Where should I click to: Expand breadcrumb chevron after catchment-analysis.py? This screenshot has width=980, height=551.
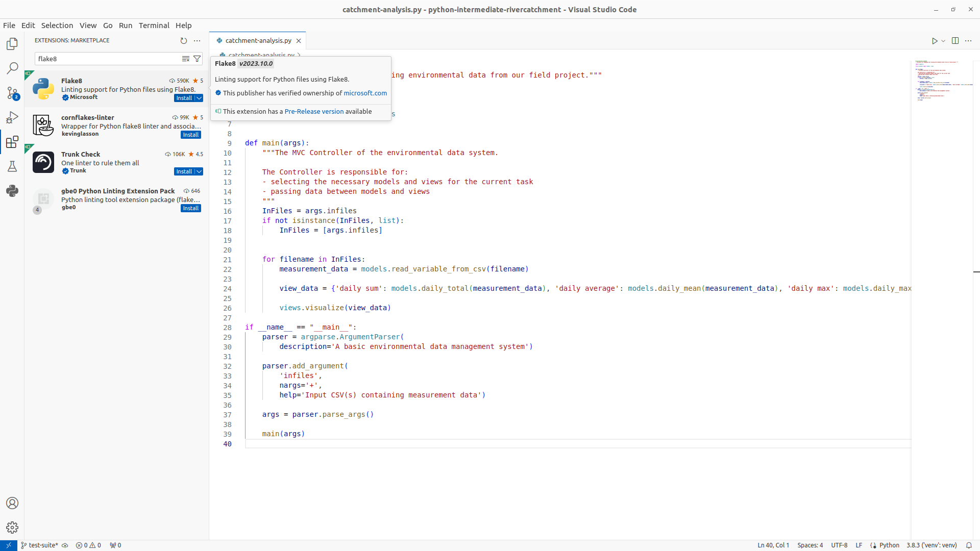pos(299,55)
